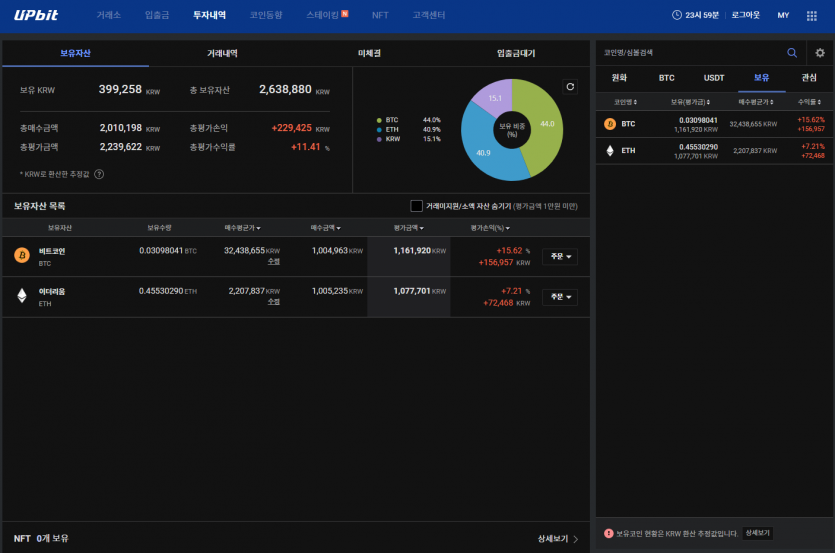835x553 pixels.
Task: Toggle hide small-balance assets checkbox
Action: tap(416, 206)
